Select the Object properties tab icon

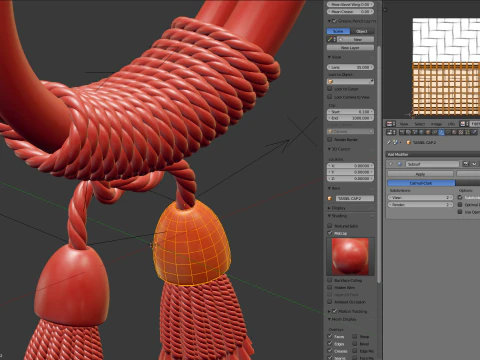click(x=428, y=132)
